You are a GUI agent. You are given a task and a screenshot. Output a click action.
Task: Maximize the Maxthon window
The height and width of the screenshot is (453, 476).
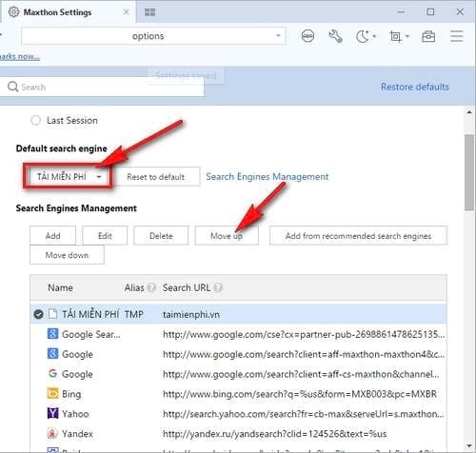(430, 12)
